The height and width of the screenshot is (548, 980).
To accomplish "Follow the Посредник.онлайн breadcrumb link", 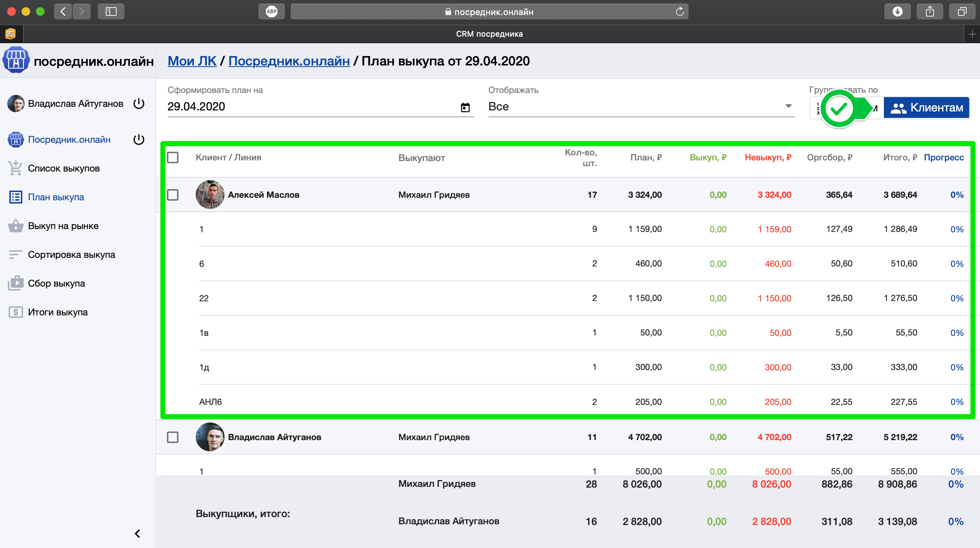I will [289, 61].
